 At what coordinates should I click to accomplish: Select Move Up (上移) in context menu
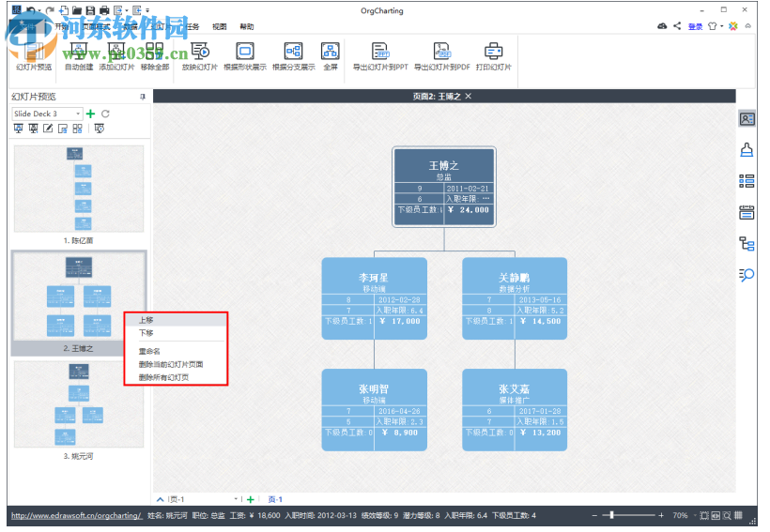(x=177, y=320)
